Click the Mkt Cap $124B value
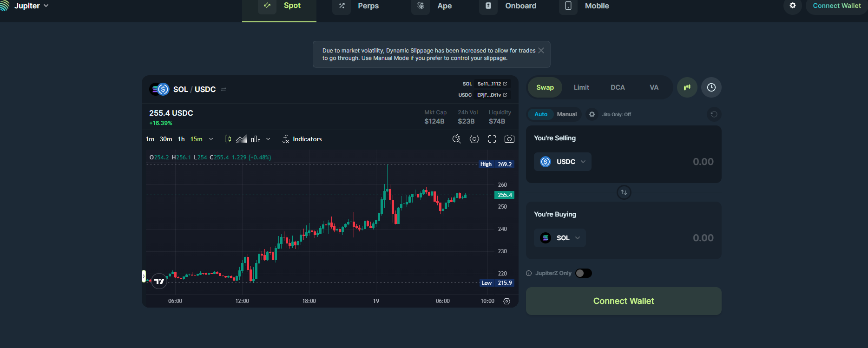Image resolution: width=868 pixels, height=348 pixels. 434,121
